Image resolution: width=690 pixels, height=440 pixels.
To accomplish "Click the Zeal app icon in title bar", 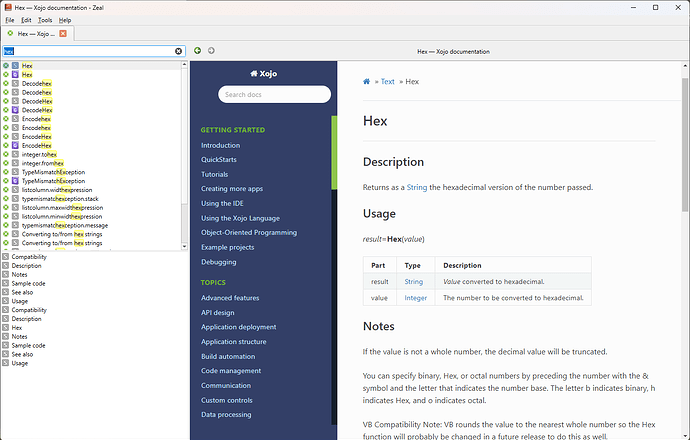I will tap(7, 7).
